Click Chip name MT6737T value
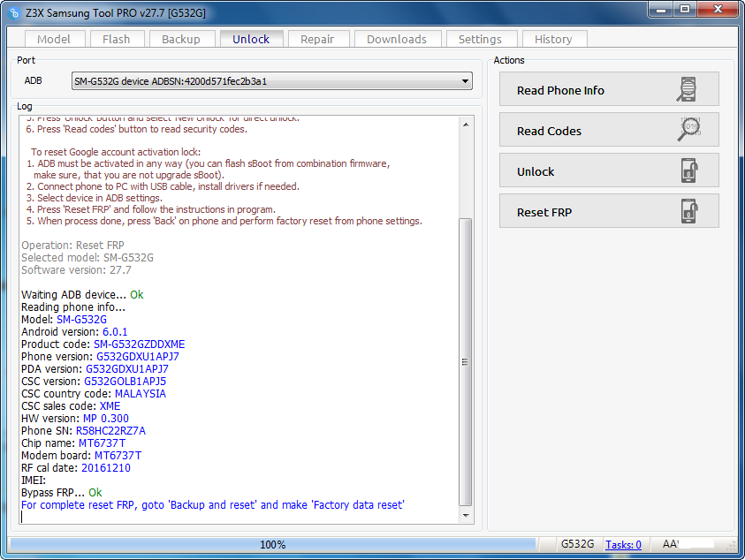Image resolution: width=745 pixels, height=560 pixels. pos(103,443)
